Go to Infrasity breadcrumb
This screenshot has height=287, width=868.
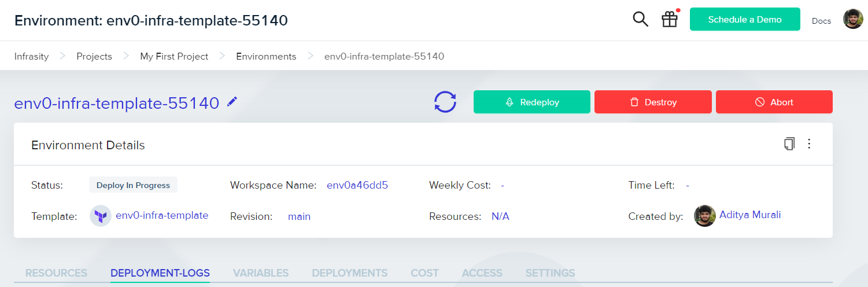(31, 56)
